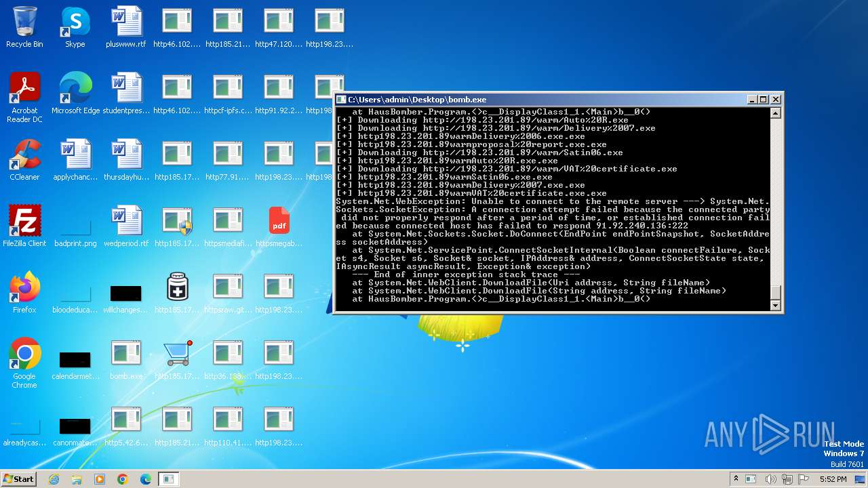Open the Action Center flag icon
Image resolution: width=868 pixels, height=488 pixels.
point(805,479)
